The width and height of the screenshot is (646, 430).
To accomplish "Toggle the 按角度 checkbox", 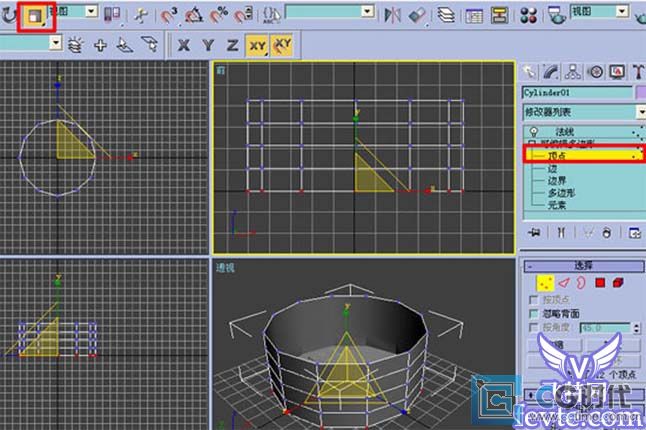I will click(x=534, y=327).
